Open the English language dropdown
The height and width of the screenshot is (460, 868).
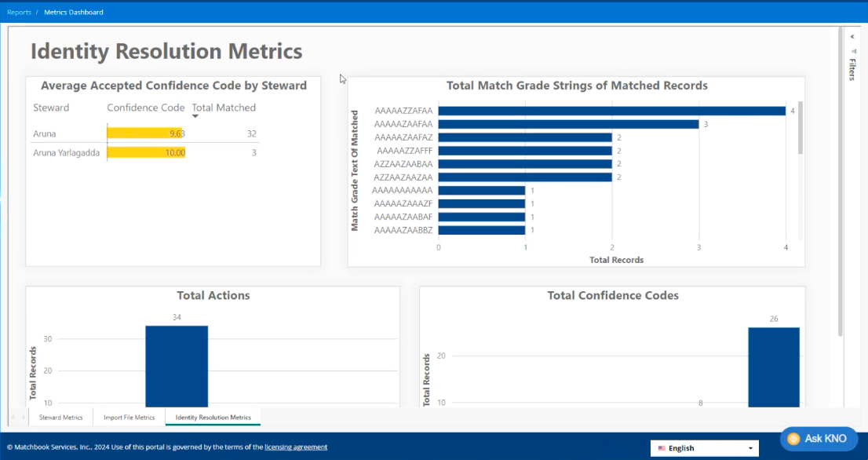704,447
